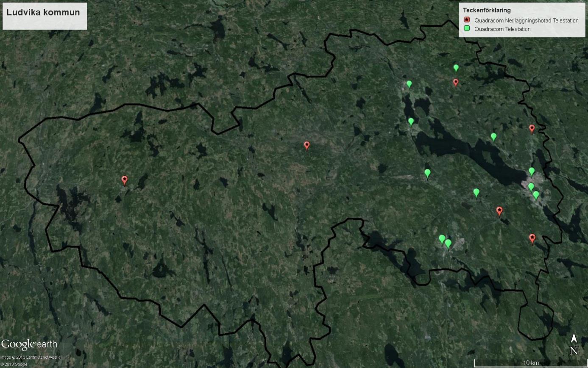Click the green square icon in the legend
Screen dimensions: 588x368
pos(467,29)
